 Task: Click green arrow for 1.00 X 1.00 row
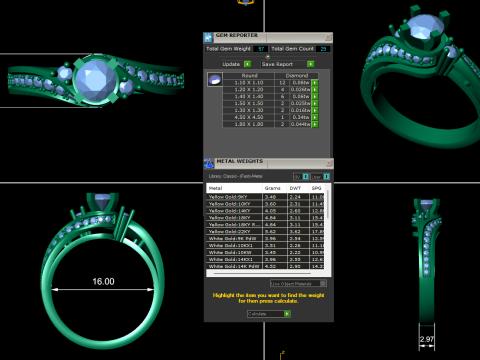pyautogui.click(x=315, y=124)
